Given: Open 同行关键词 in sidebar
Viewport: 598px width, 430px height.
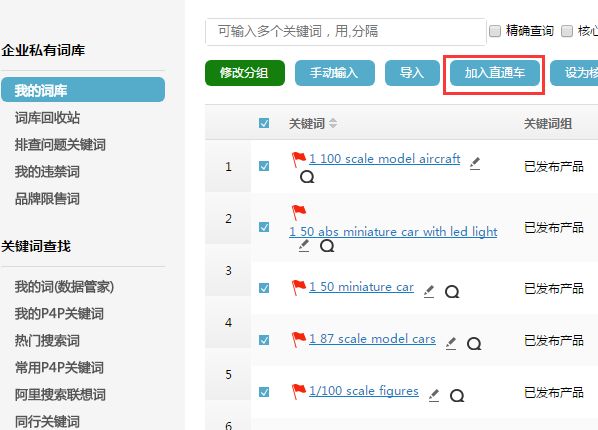Looking at the screenshot, I should 47,422.
